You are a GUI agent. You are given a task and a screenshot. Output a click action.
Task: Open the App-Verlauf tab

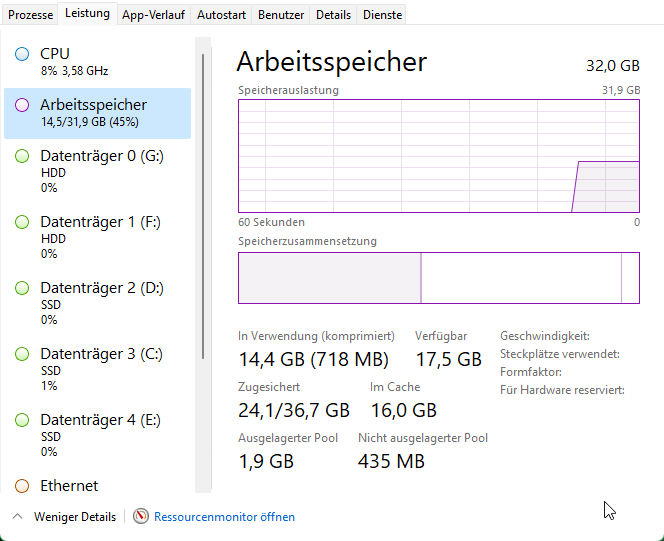(x=154, y=15)
